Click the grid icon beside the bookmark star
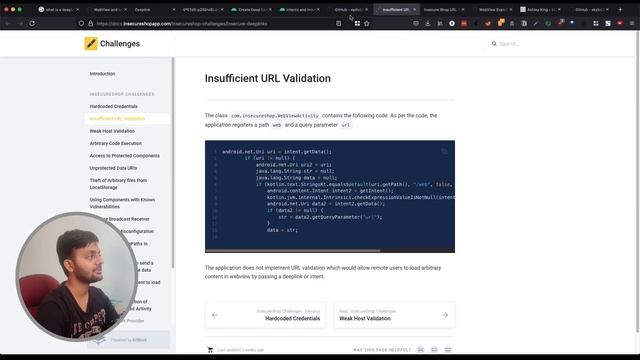 tap(357, 24)
